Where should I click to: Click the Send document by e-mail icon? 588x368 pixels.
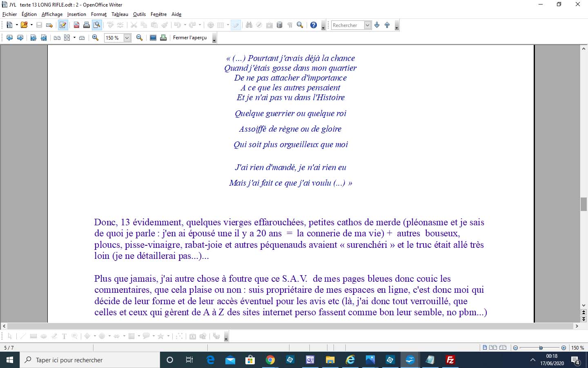coord(49,25)
